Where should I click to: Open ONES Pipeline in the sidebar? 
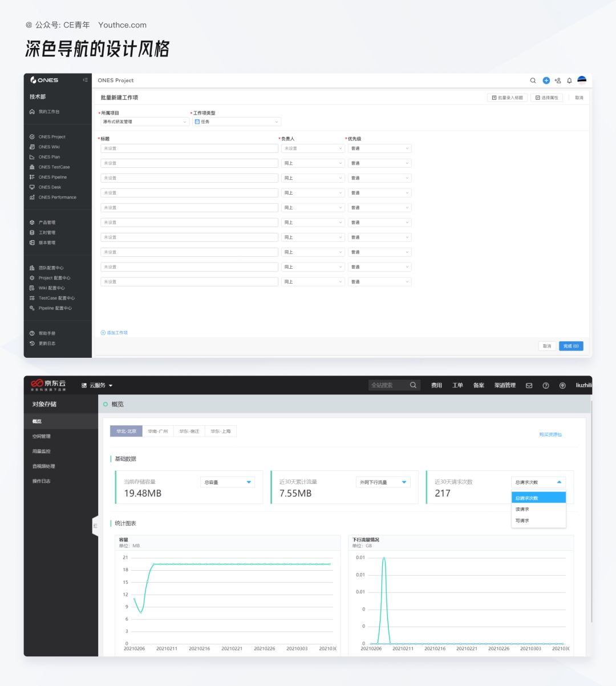(52, 177)
